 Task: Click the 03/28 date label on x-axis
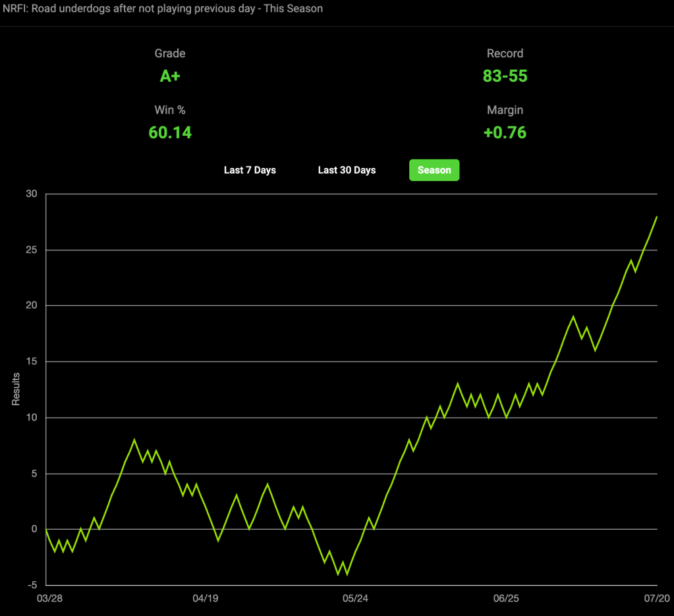[x=49, y=598]
